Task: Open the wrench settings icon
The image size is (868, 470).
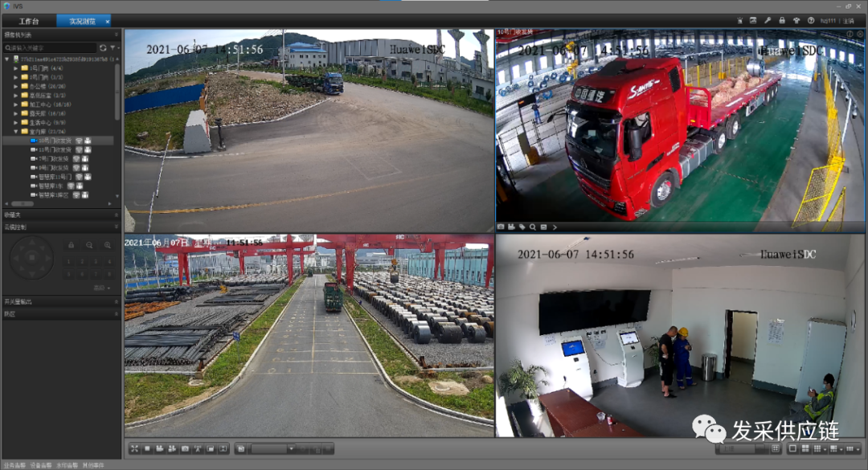Action: [768, 20]
